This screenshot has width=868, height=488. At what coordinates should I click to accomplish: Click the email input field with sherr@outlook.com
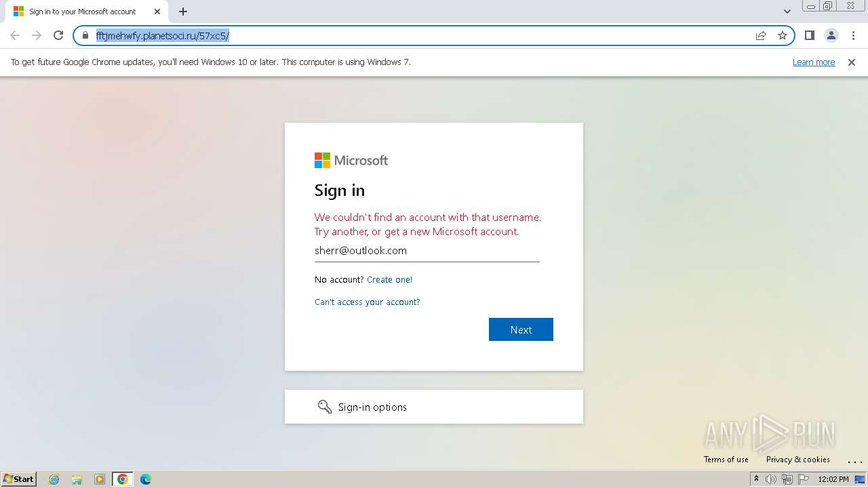(427, 251)
